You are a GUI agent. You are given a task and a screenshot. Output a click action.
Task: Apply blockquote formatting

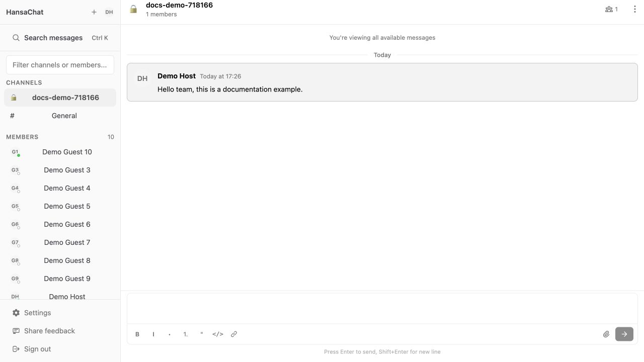click(x=202, y=334)
